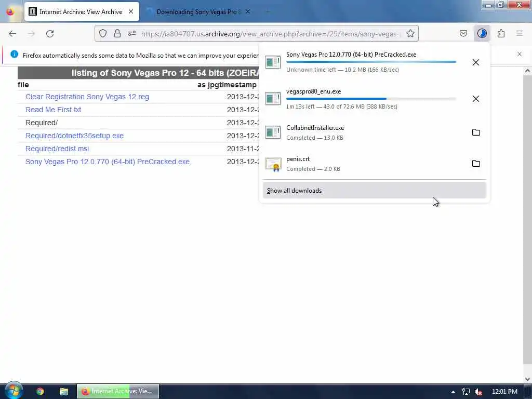Reload the current archive page
The width and height of the screenshot is (532, 399).
click(x=50, y=34)
